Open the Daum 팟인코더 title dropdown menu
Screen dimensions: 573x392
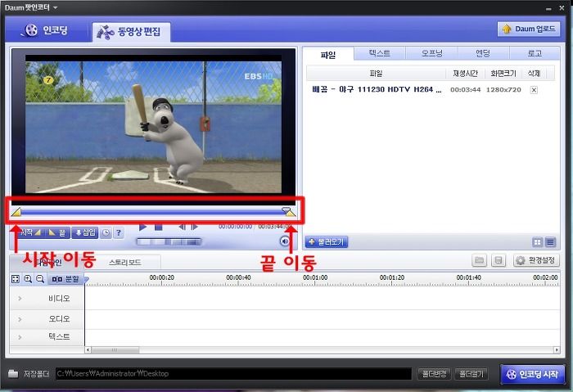click(55, 7)
